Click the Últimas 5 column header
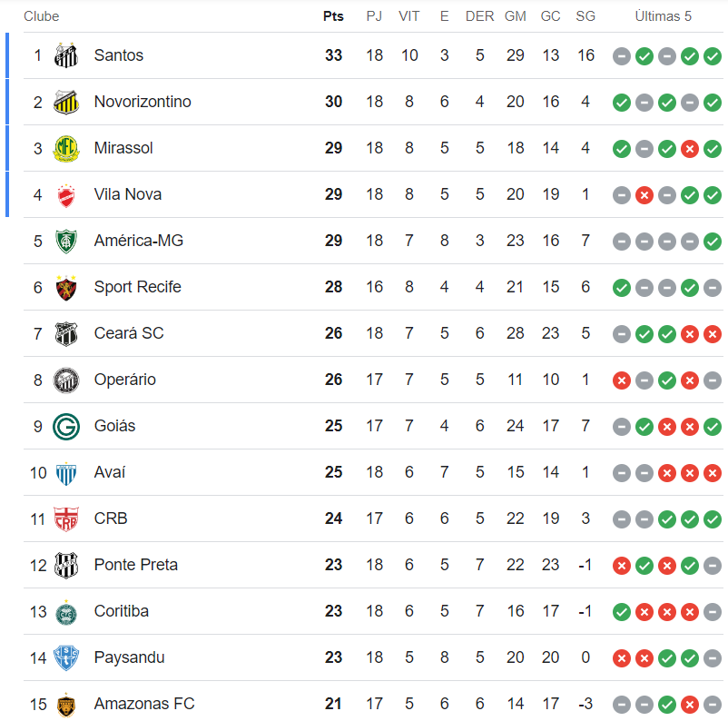 [663, 16]
